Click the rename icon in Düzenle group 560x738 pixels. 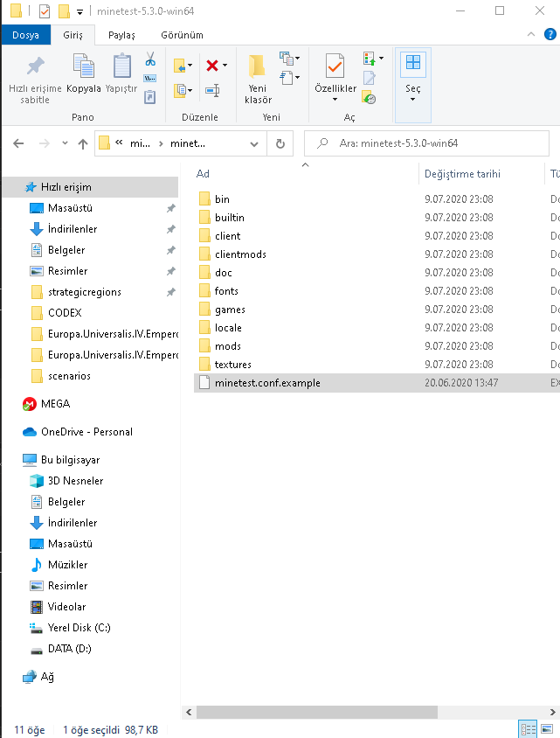point(212,90)
